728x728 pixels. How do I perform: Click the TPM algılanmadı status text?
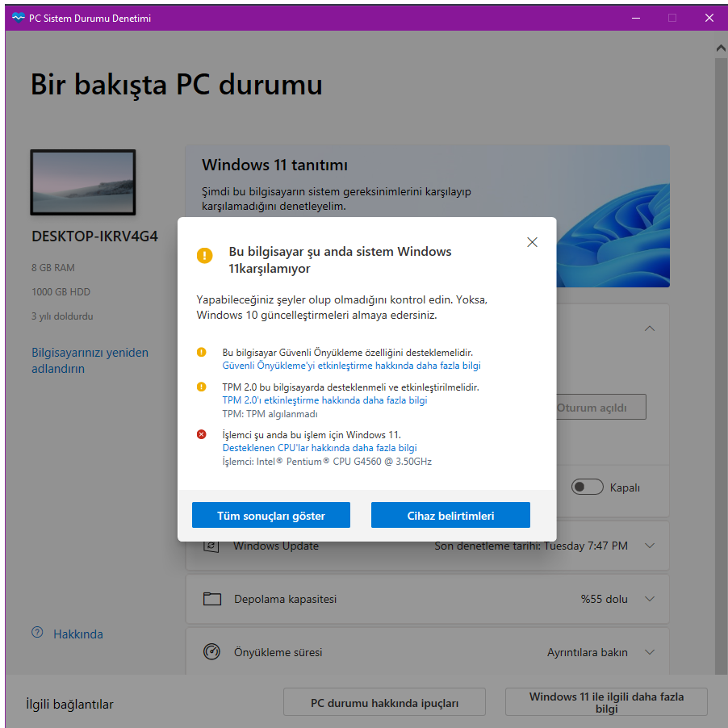[270, 414]
